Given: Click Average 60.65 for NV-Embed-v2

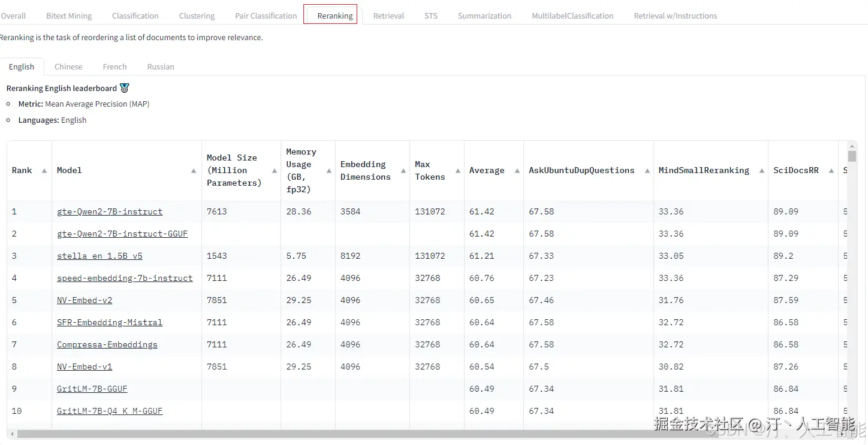Looking at the screenshot, I should point(481,300).
